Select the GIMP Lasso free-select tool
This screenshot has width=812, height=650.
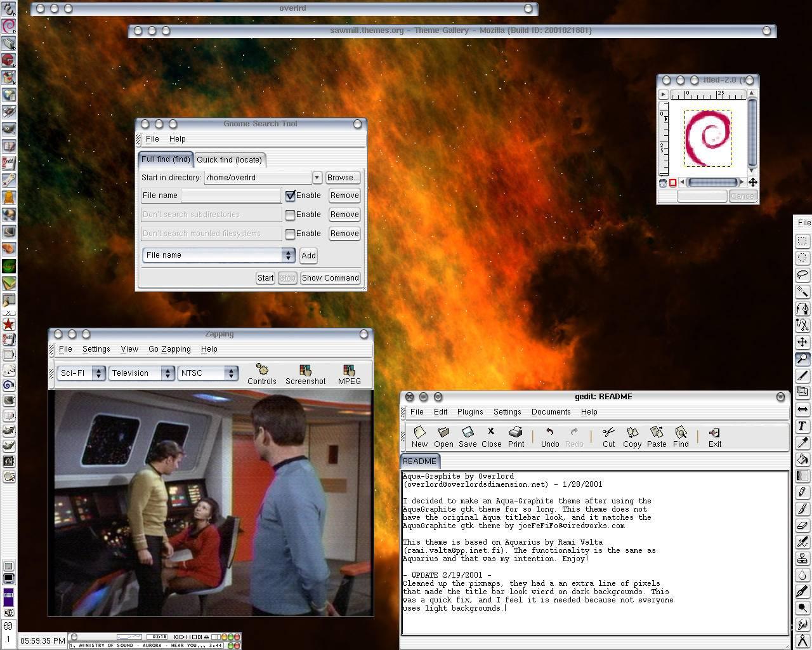pyautogui.click(x=802, y=275)
